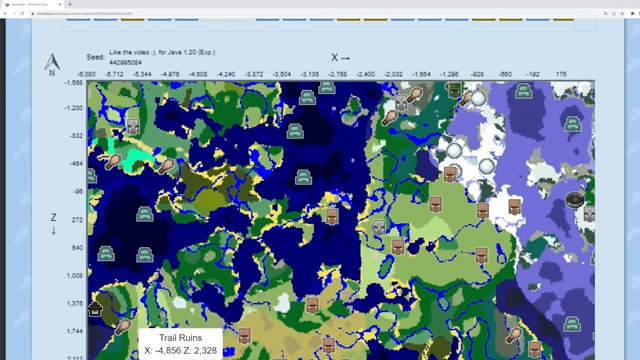The width and height of the screenshot is (640, 360).
Task: Click the lone village icon on central coast
Action: pyautogui.click(x=332, y=216)
